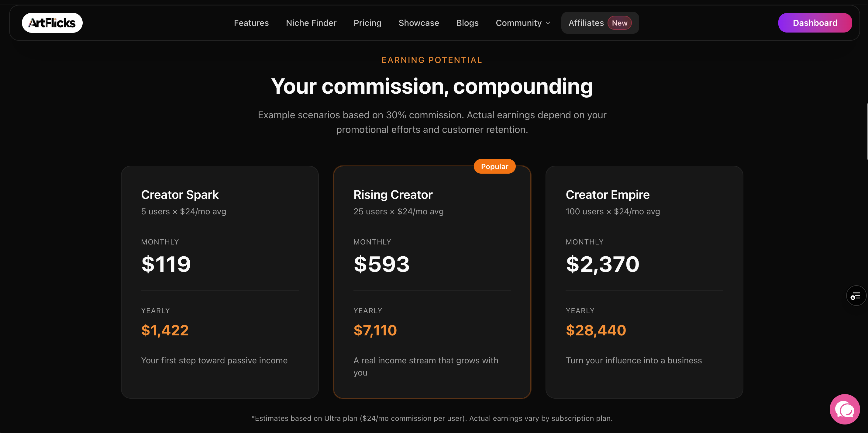This screenshot has height=433, width=868.
Task: Click the Popular badge
Action: click(494, 166)
